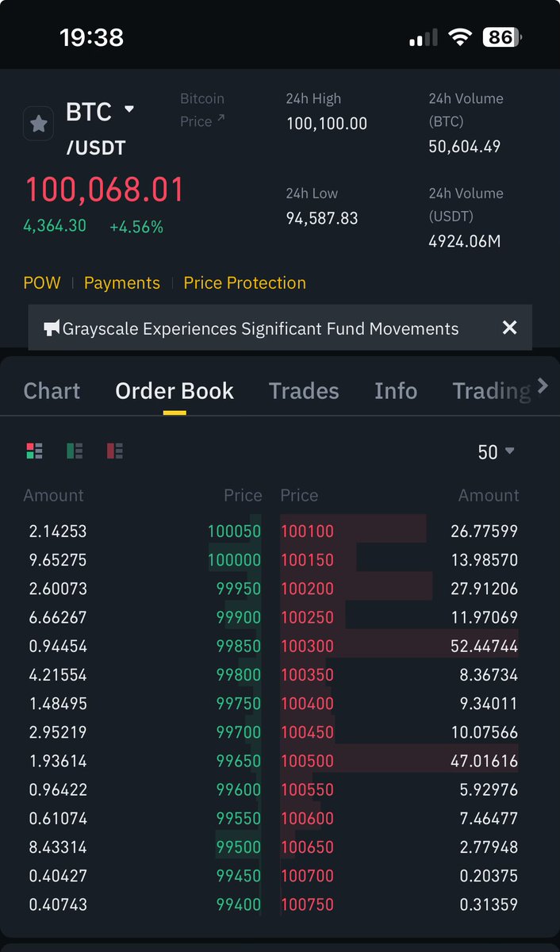560x952 pixels.
Task: Select the Order Book tab
Action: (x=175, y=391)
